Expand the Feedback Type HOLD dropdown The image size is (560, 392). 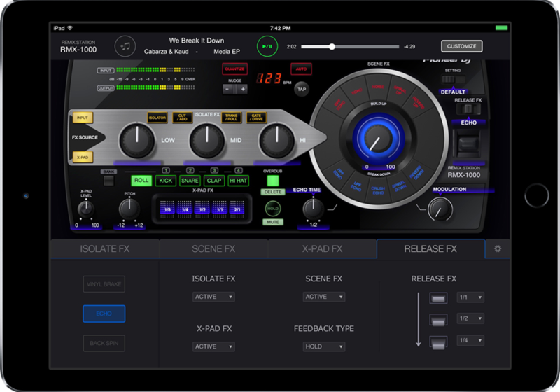click(x=323, y=346)
